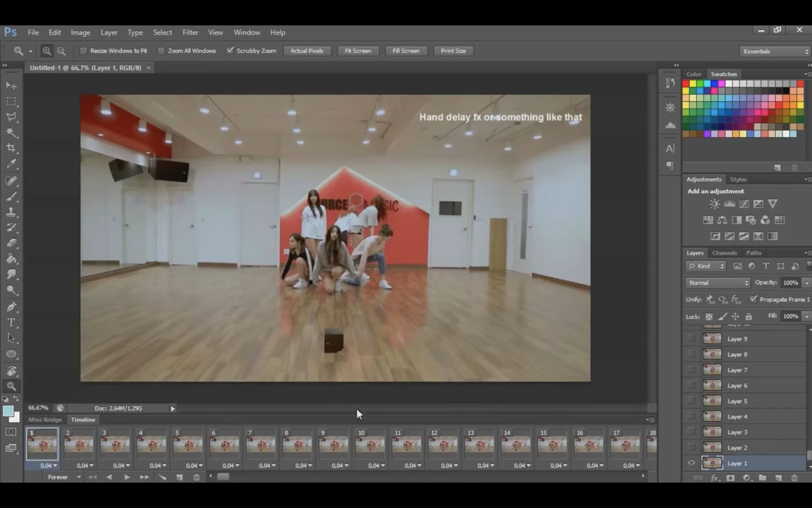Viewport: 812px width, 508px height.
Task: Click the Fit Screen button
Action: point(358,51)
